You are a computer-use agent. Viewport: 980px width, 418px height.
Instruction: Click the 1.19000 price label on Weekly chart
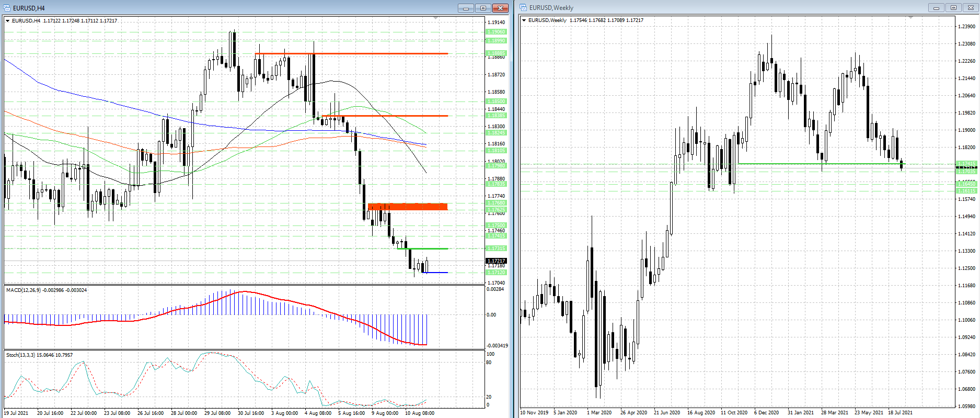coord(966,130)
